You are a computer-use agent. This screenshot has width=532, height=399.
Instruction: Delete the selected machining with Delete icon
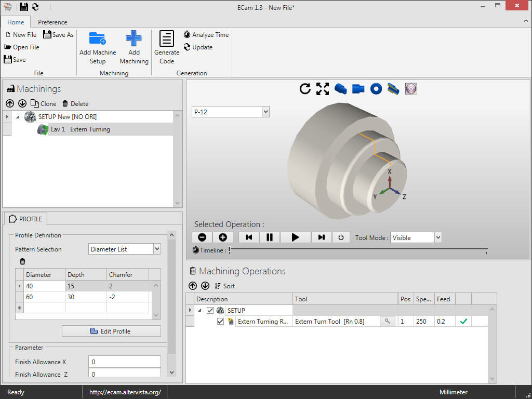coord(75,103)
